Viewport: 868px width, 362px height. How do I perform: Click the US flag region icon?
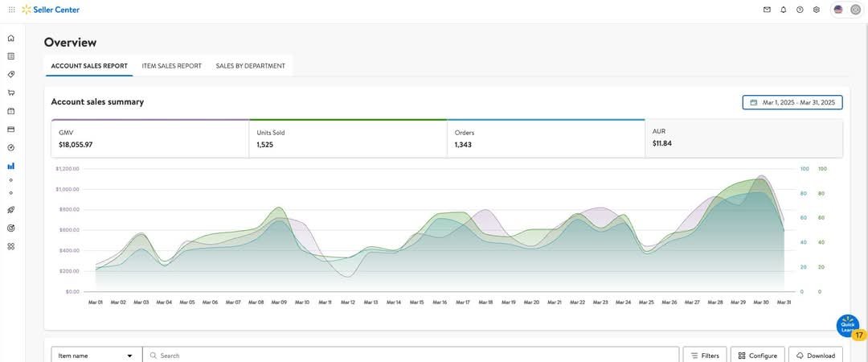tap(838, 10)
